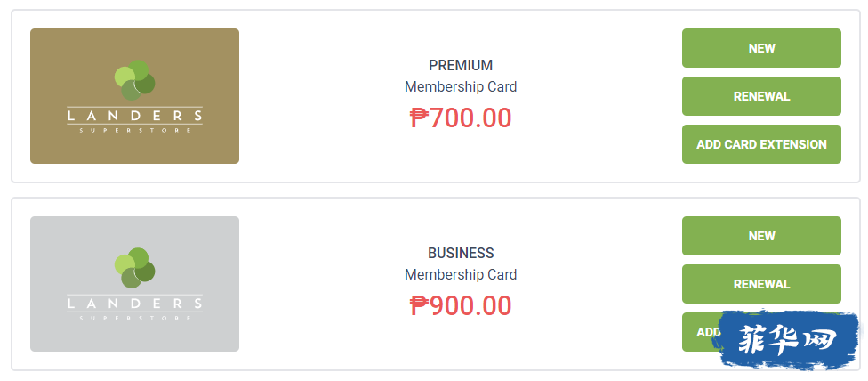Click the partially hidden ADD button for Business

tap(701, 332)
